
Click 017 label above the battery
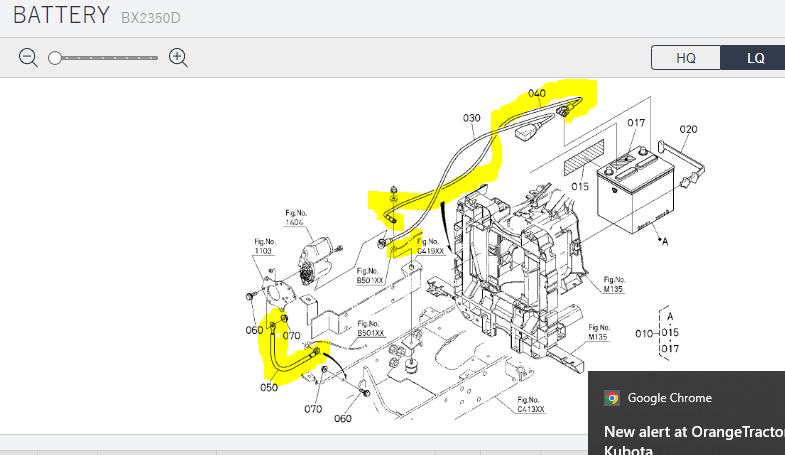click(636, 123)
